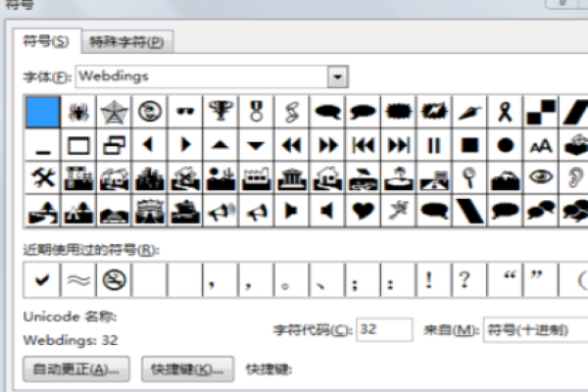Pick the burst symbol with lightning bolt
Screen dimensions: 588x392
[434, 112]
